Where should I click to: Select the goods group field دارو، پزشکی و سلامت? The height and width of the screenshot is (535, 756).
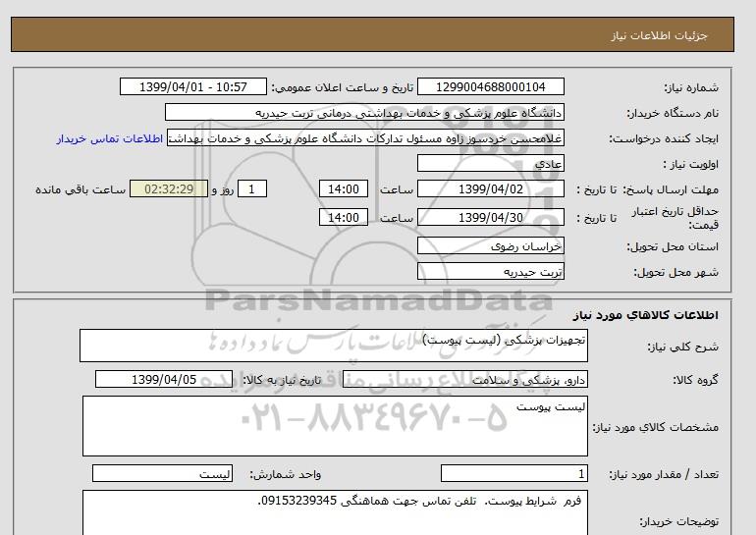click(x=464, y=380)
